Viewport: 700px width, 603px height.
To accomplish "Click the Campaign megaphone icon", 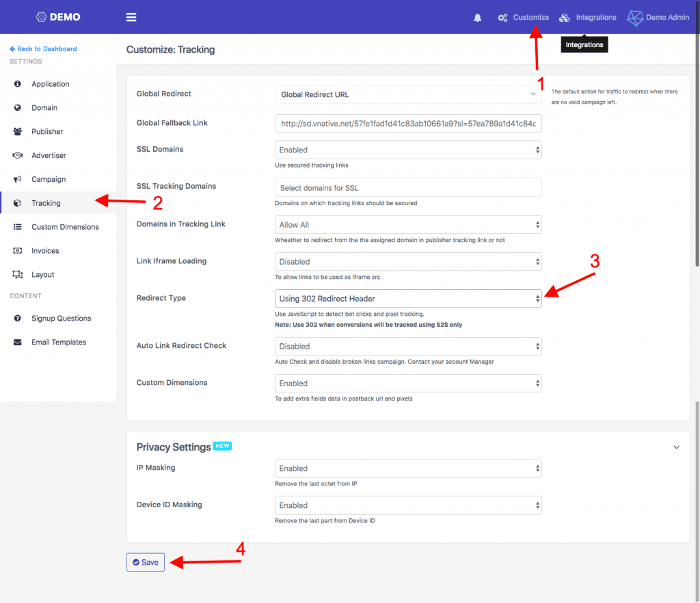I will 18,179.
